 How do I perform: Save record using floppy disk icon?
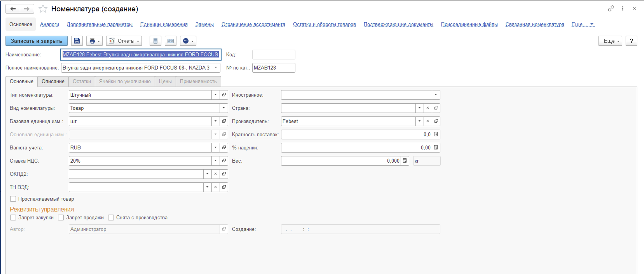(77, 41)
